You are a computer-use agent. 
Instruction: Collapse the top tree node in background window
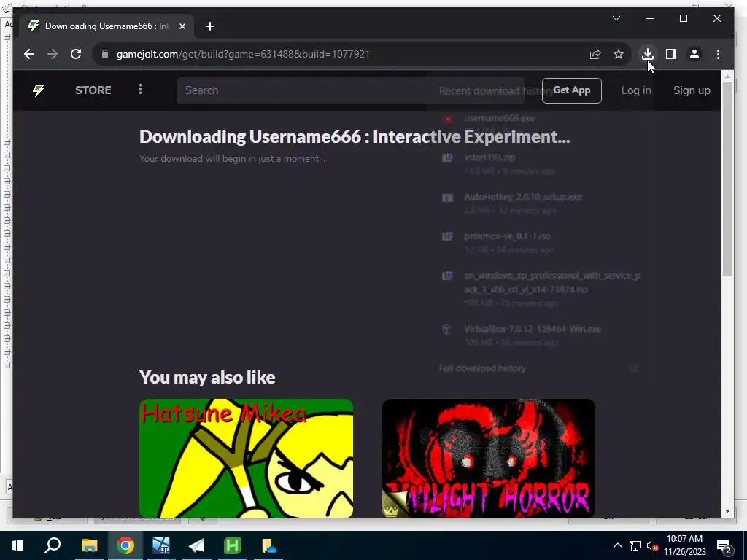pyautogui.click(x=7, y=36)
